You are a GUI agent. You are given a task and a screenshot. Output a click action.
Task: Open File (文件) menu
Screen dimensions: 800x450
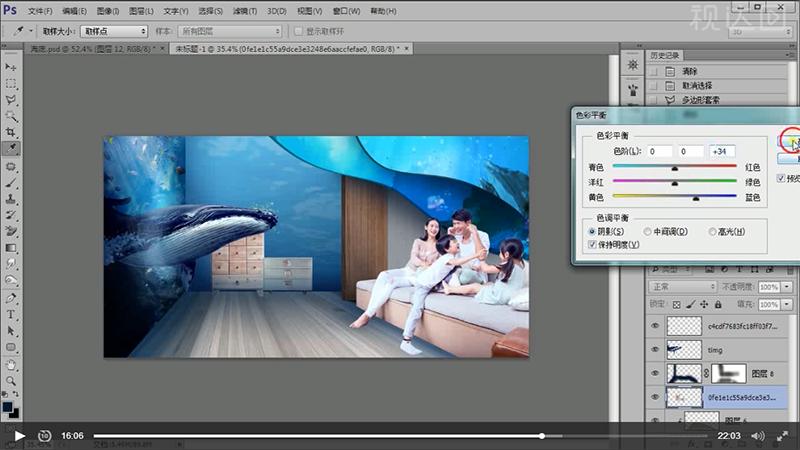pyautogui.click(x=40, y=11)
